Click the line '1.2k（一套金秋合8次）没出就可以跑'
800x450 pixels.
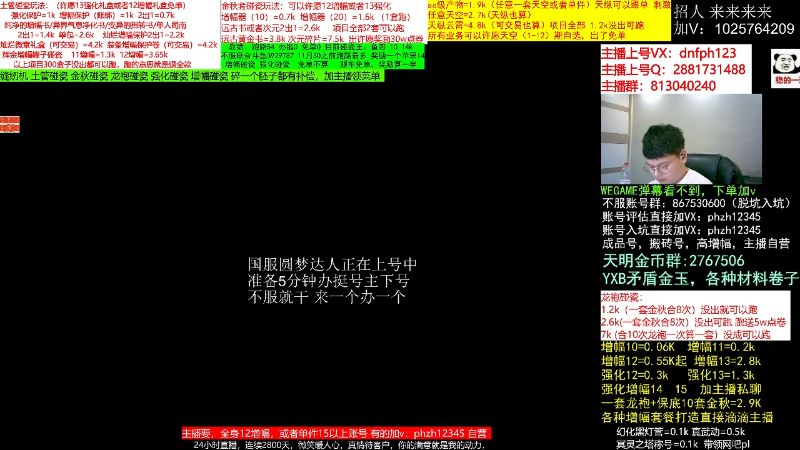point(679,310)
